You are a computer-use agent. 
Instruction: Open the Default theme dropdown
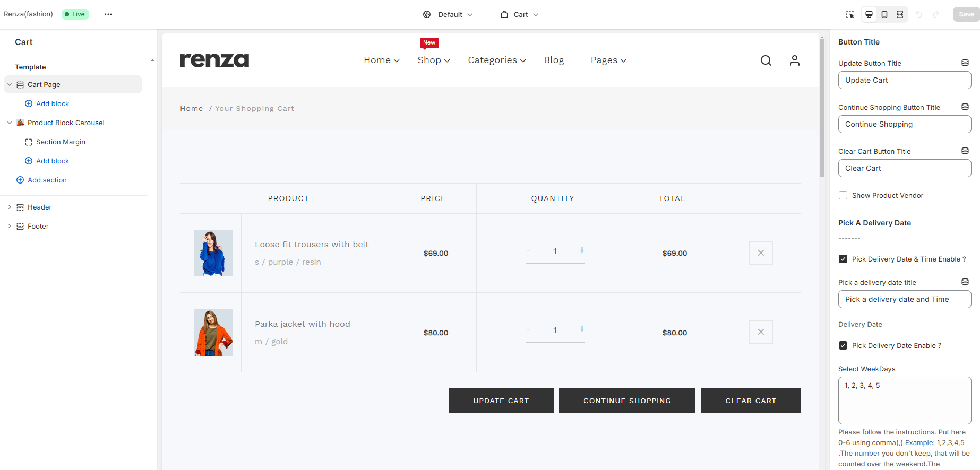[448, 14]
